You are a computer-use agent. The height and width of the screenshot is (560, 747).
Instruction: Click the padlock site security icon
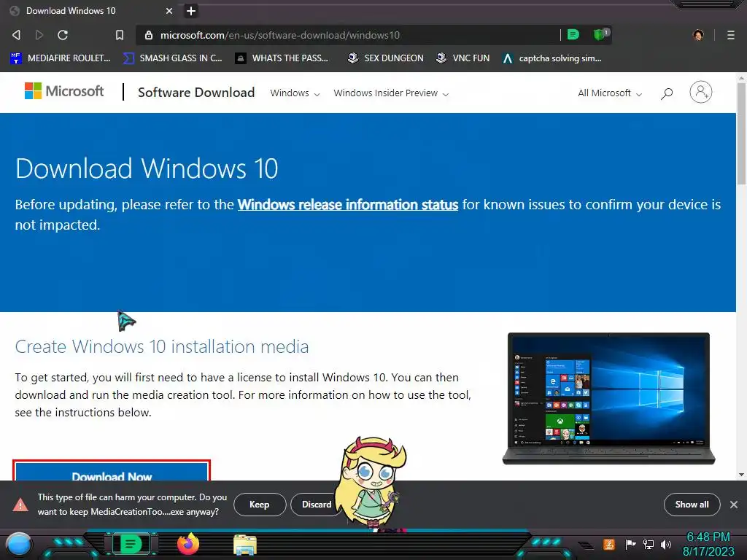pyautogui.click(x=149, y=35)
